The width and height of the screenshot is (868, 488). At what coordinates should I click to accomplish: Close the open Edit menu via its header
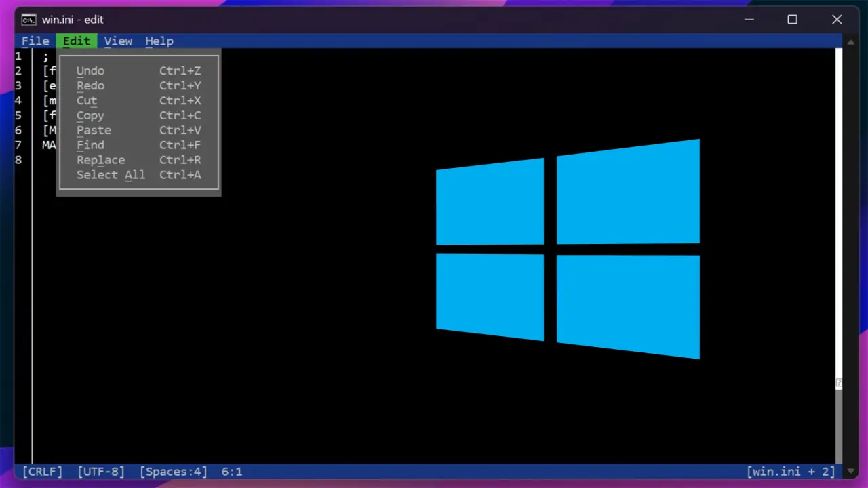coord(77,41)
